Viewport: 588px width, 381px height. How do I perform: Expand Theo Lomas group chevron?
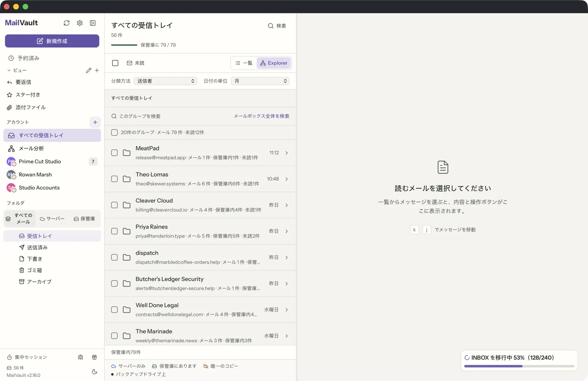pyautogui.click(x=287, y=179)
